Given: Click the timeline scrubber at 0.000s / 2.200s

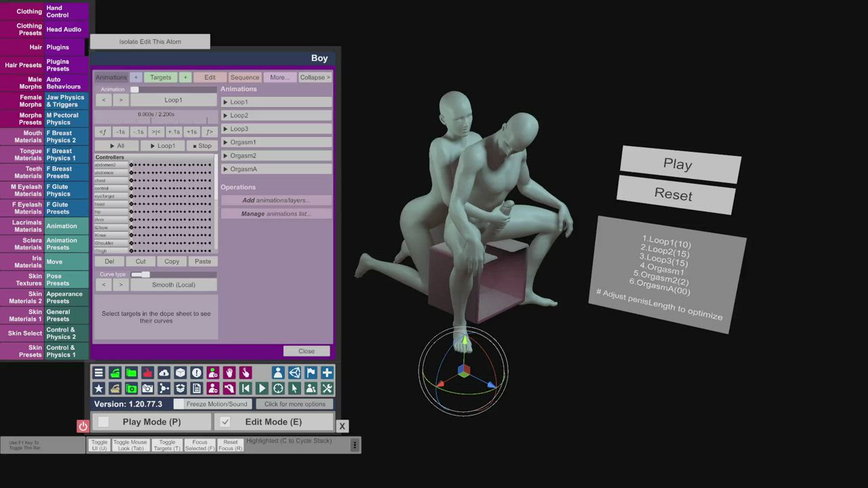Looking at the screenshot, I should tap(156, 119).
